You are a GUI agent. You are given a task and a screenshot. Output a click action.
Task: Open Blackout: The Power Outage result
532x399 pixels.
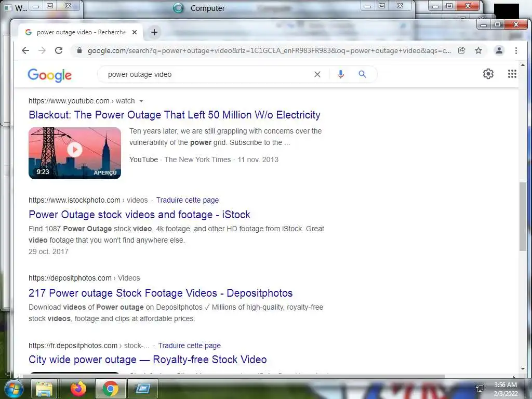175,115
